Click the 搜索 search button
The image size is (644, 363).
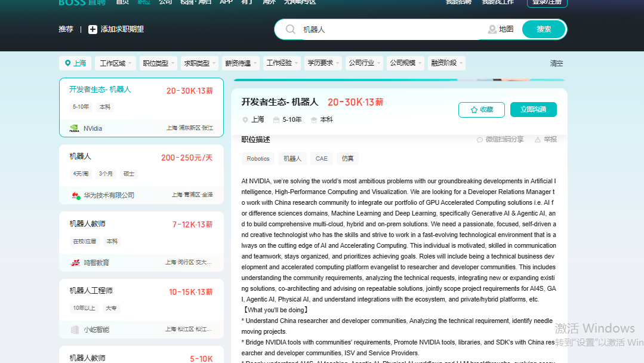[x=544, y=29]
